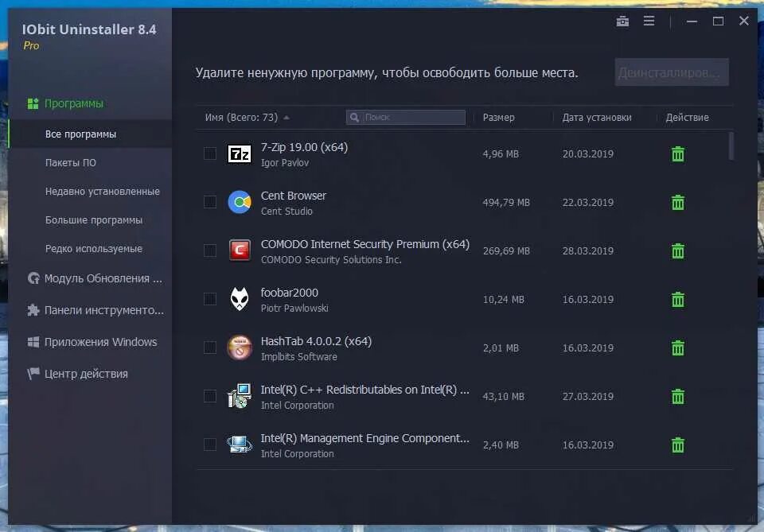Click the Cent Browser logo icon
The height and width of the screenshot is (532, 764).
click(240, 202)
